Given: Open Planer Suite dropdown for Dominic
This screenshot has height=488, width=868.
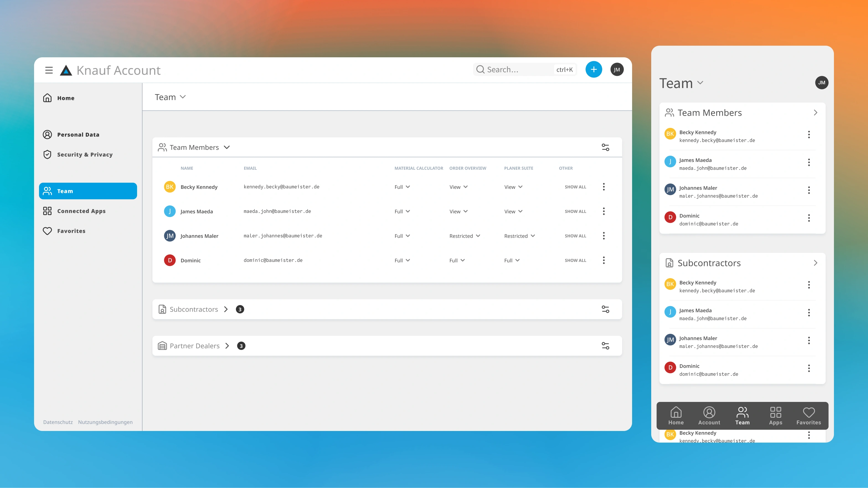Looking at the screenshot, I should [x=511, y=260].
